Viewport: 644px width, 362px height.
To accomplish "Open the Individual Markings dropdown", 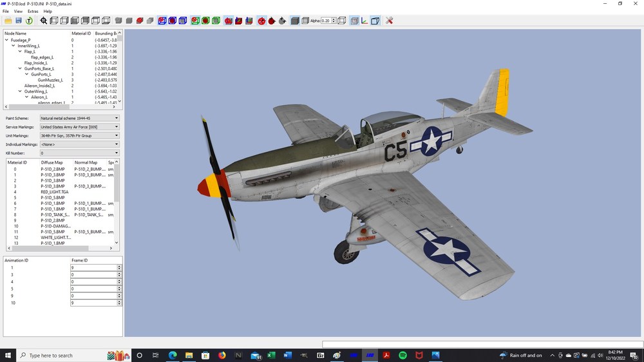I will tap(79, 144).
